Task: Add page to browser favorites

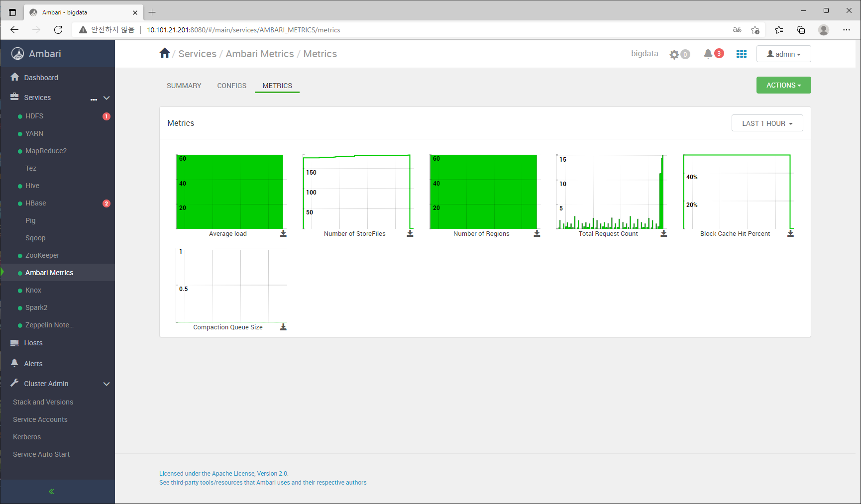Action: (755, 30)
